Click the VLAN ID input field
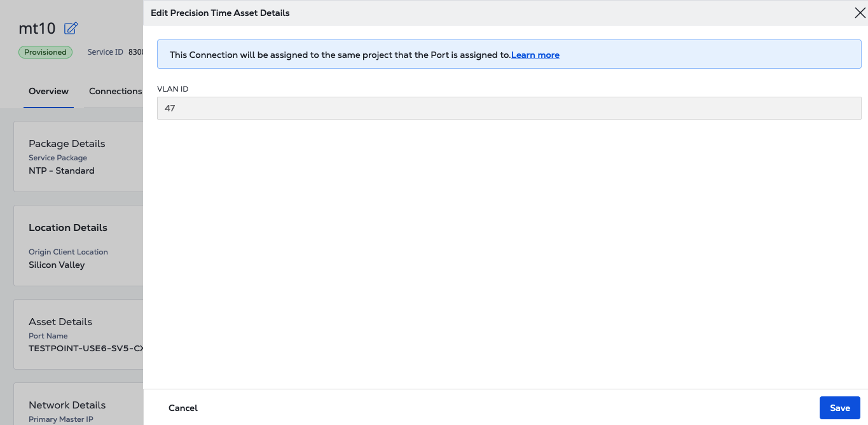The height and width of the screenshot is (425, 868). coord(509,108)
